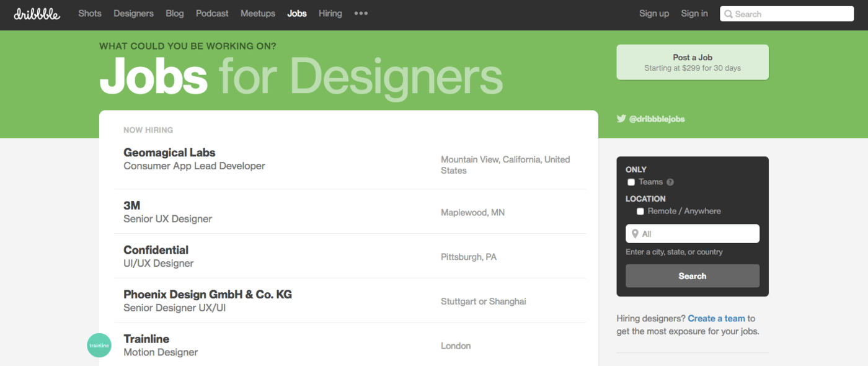Go to the Shots page
This screenshot has height=366, width=868.
[x=90, y=13]
